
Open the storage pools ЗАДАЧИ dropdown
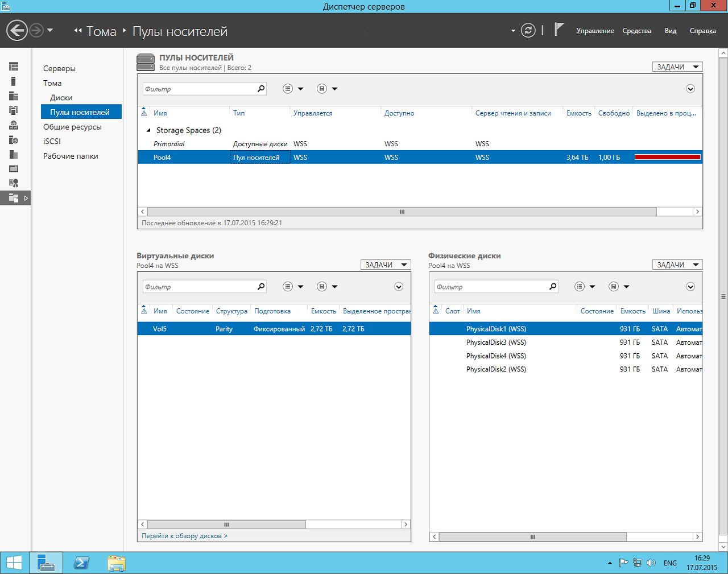tap(677, 67)
